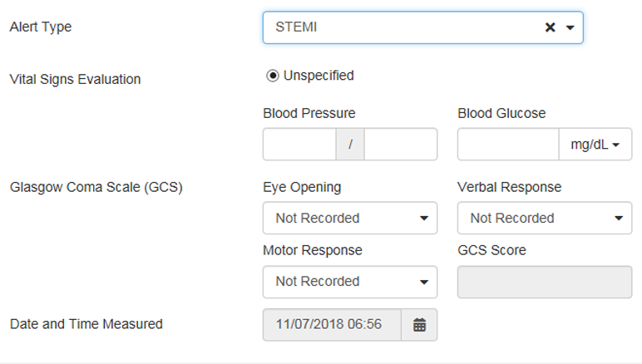Click the STEMI Alert Type combo box
The height and width of the screenshot is (364, 642).
(x=423, y=27)
